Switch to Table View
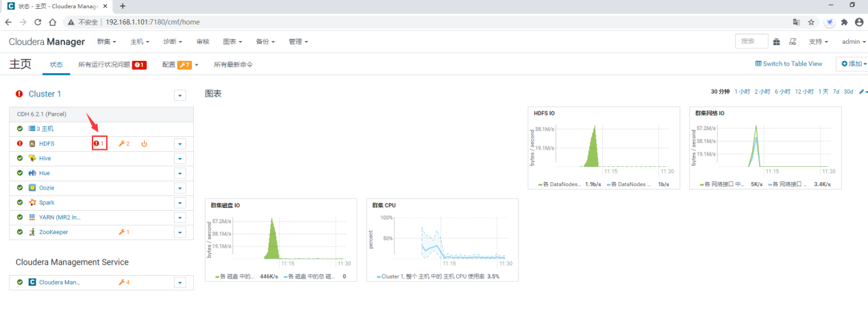 789,64
